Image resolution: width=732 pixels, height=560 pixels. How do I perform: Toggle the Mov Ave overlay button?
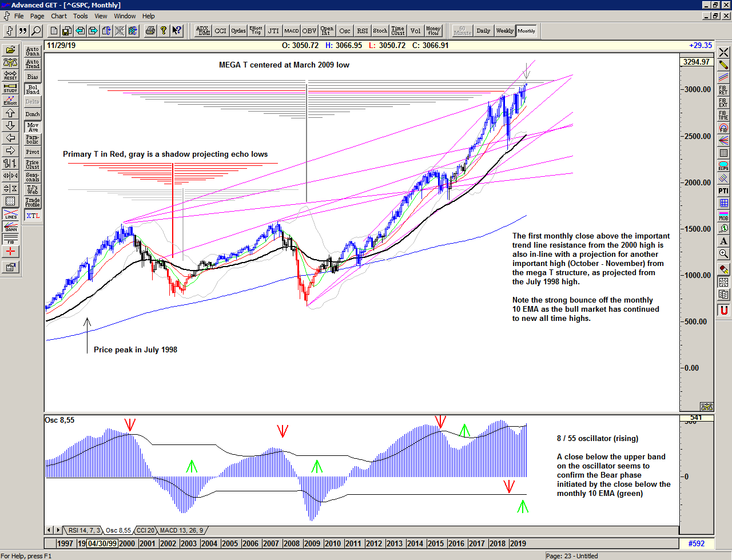[x=33, y=127]
